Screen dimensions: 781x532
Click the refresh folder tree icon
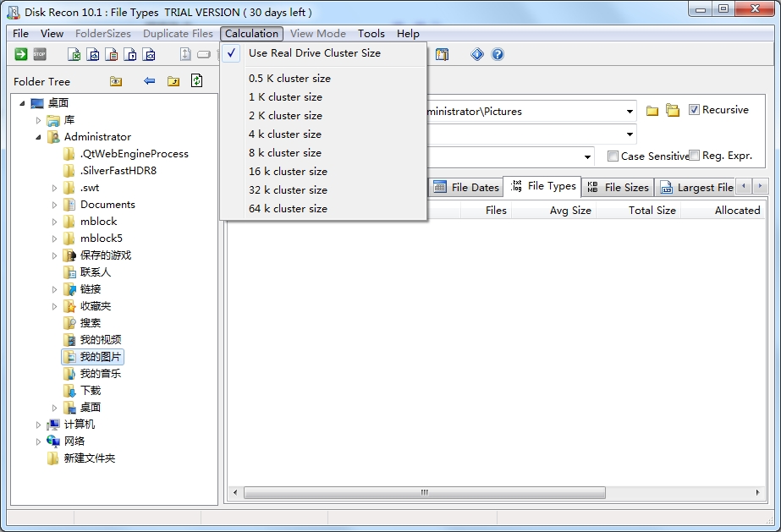point(196,81)
